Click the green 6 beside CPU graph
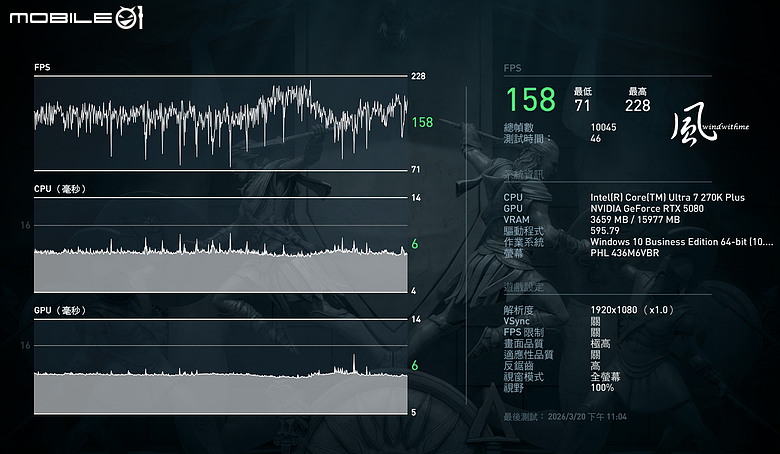The image size is (780, 454). (x=415, y=244)
